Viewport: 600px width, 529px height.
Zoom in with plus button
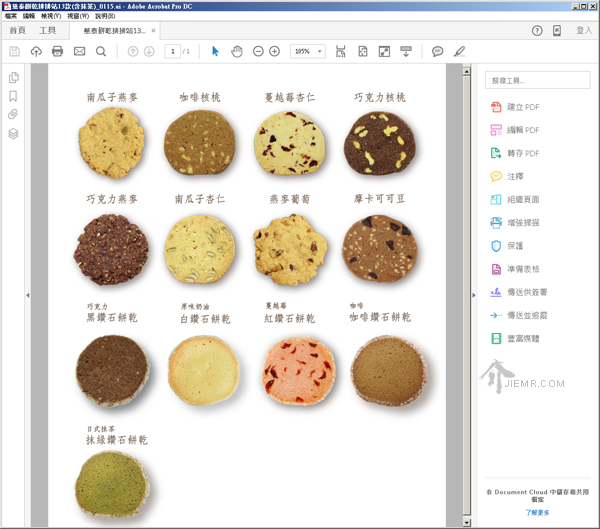click(274, 51)
